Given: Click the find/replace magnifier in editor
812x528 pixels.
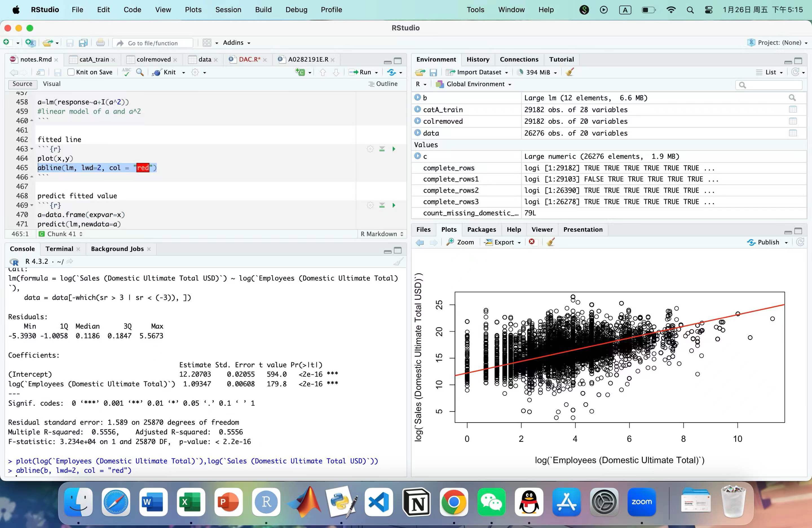Looking at the screenshot, I should (140, 72).
